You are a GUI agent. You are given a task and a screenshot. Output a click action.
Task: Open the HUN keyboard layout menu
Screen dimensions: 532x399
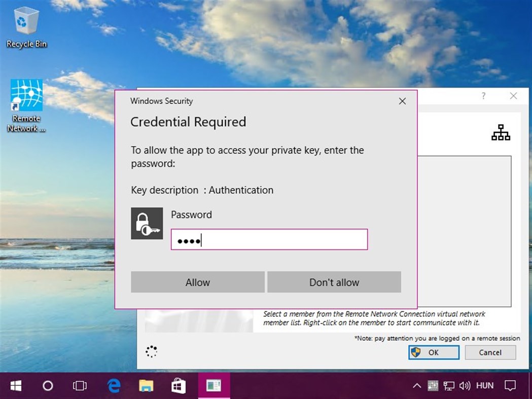(x=485, y=385)
